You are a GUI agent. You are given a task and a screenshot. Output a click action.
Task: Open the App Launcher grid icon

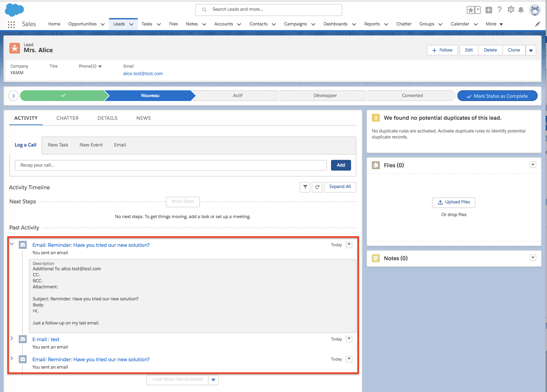[11, 24]
